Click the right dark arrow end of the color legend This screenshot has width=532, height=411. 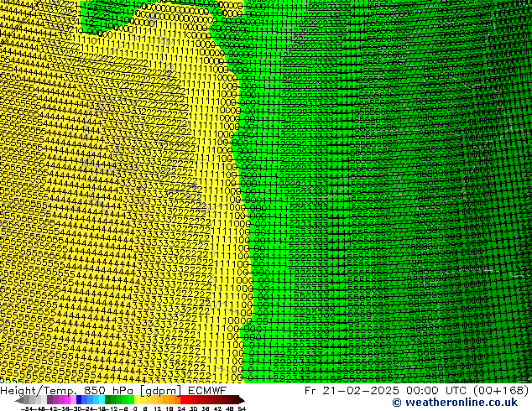[x=242, y=400]
